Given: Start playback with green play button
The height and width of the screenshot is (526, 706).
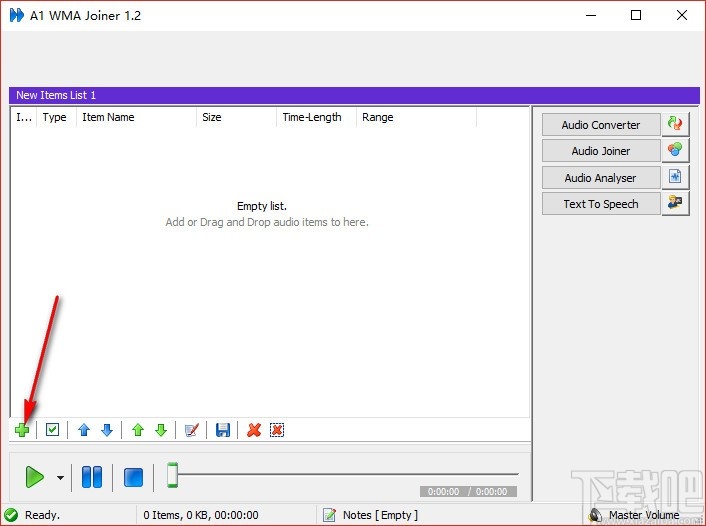Looking at the screenshot, I should [x=35, y=477].
